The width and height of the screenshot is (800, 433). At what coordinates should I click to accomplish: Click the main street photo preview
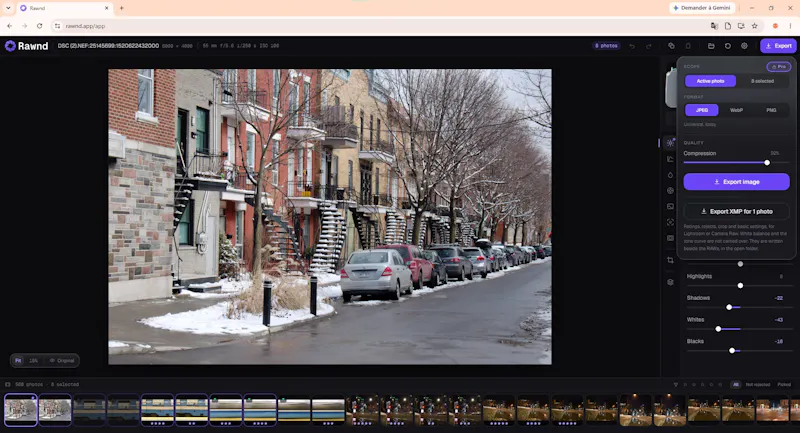pyautogui.click(x=330, y=217)
